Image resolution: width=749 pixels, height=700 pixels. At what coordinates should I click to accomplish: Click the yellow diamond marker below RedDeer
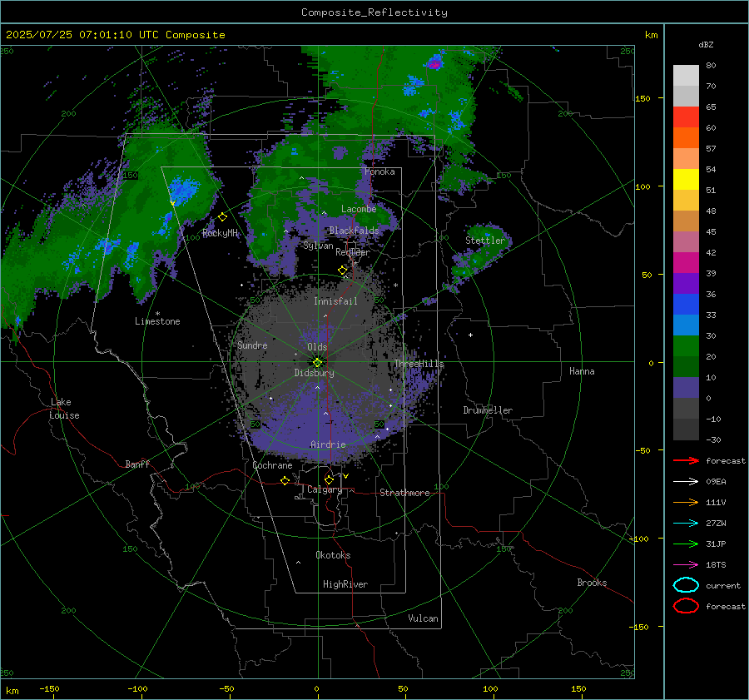(342, 270)
